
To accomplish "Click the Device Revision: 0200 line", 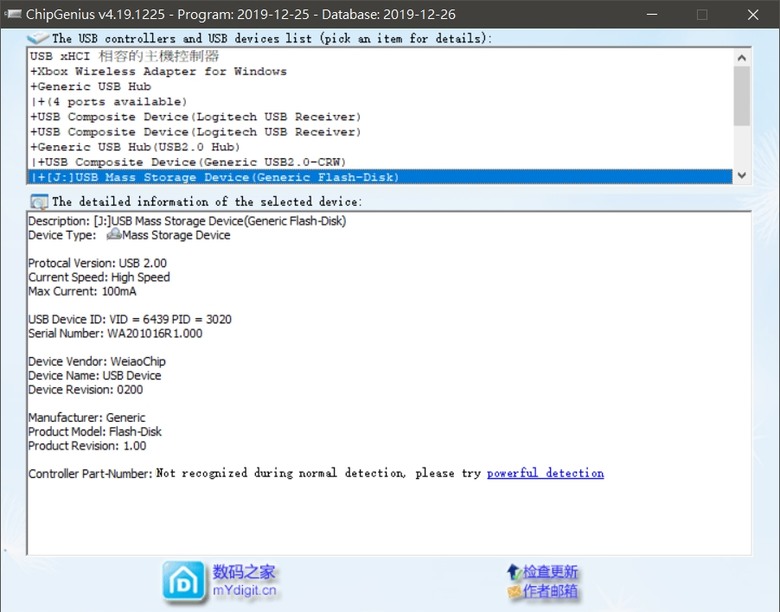I will pos(86,390).
